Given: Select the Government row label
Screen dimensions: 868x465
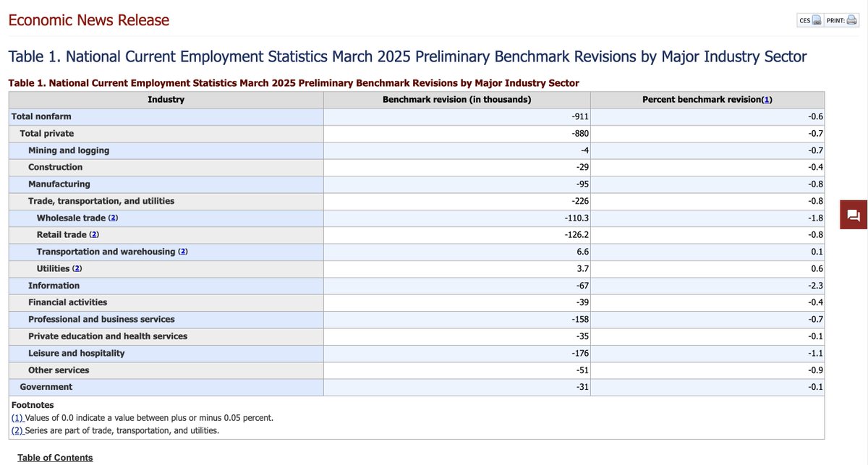Looking at the screenshot, I should 46,387.
